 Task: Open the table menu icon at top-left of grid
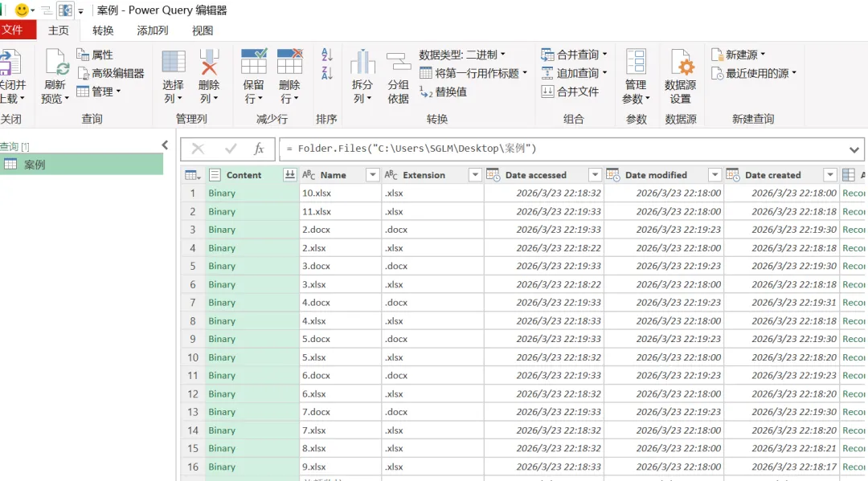click(193, 175)
